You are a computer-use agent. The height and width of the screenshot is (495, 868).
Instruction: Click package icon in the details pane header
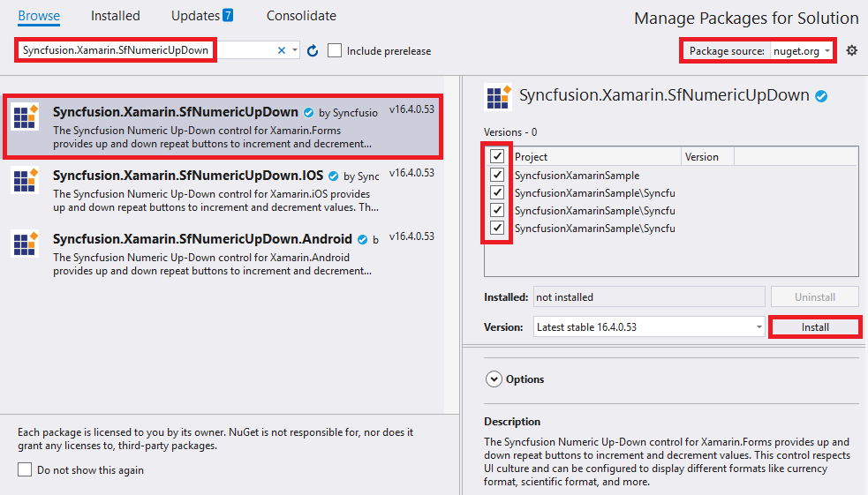pos(498,96)
